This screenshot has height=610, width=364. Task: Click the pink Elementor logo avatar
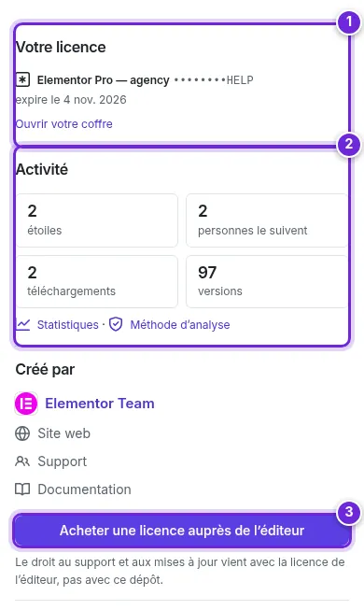(x=26, y=404)
